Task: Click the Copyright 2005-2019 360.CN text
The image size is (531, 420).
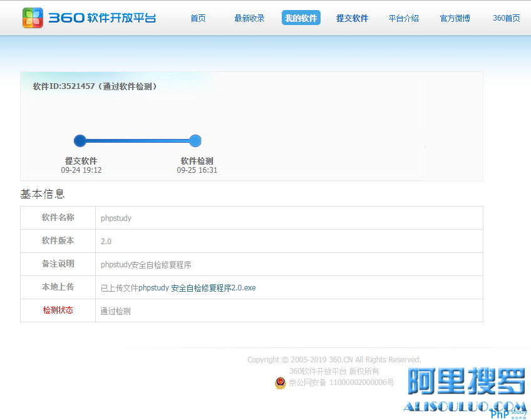Action: [334, 360]
